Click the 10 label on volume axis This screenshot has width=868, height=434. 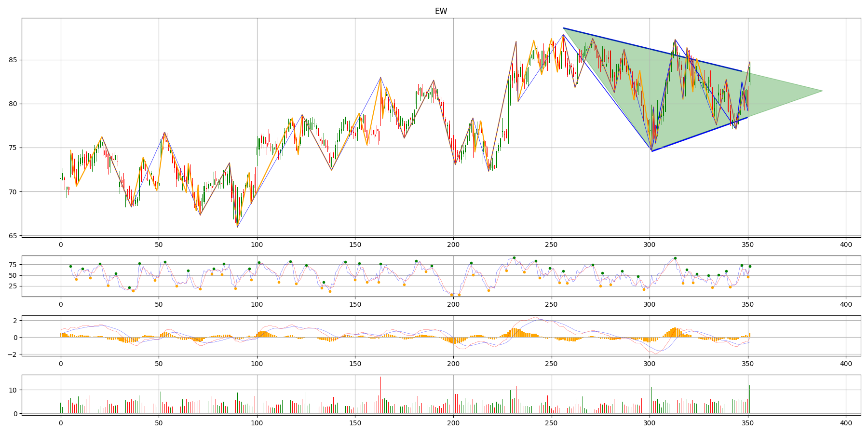(13, 390)
